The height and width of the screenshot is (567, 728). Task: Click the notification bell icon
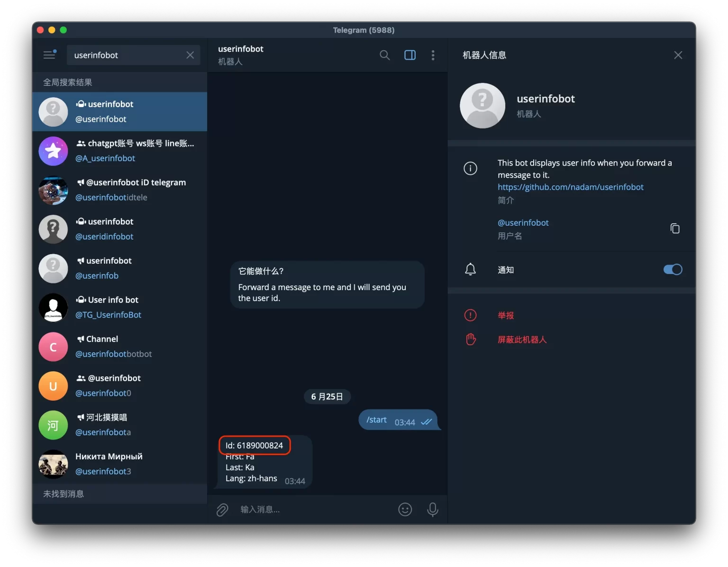[x=470, y=269]
